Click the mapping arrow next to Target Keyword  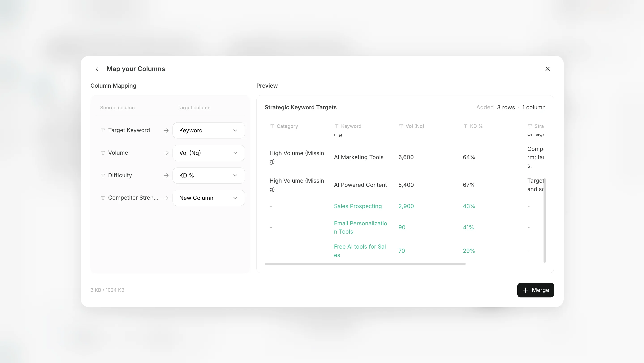(166, 130)
